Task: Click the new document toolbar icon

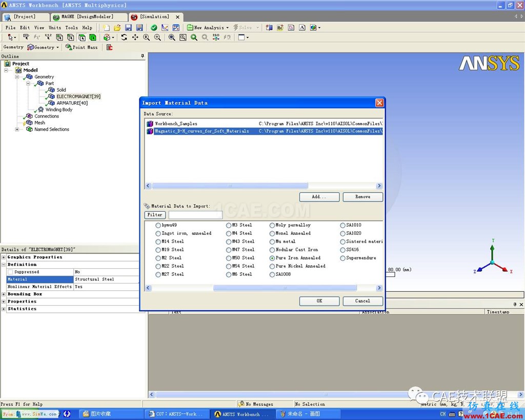Action: [106, 28]
